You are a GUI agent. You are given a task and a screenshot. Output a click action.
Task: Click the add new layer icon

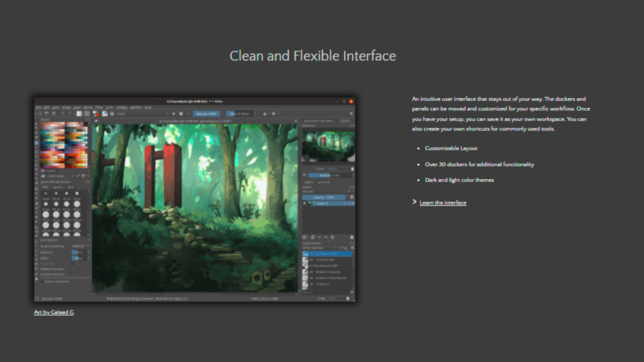[305, 237]
